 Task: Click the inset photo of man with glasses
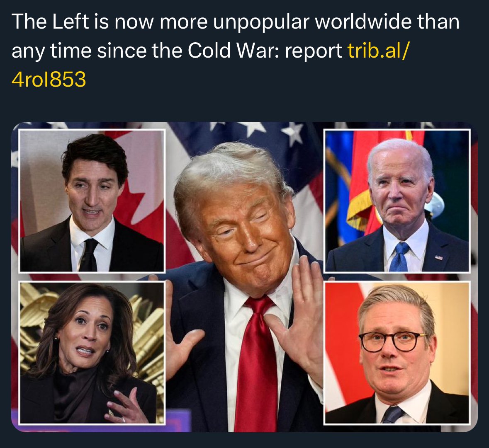397,353
